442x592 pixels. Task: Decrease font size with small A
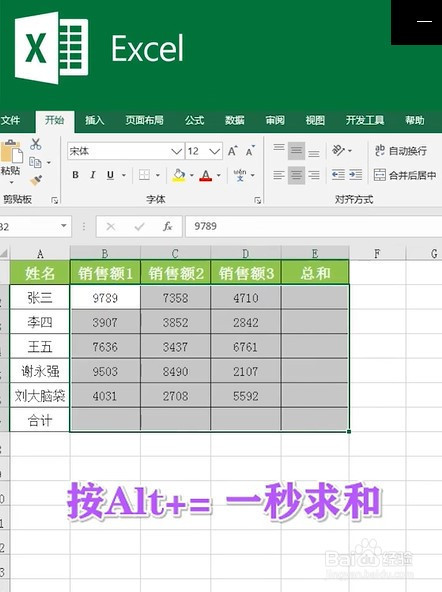(250, 151)
